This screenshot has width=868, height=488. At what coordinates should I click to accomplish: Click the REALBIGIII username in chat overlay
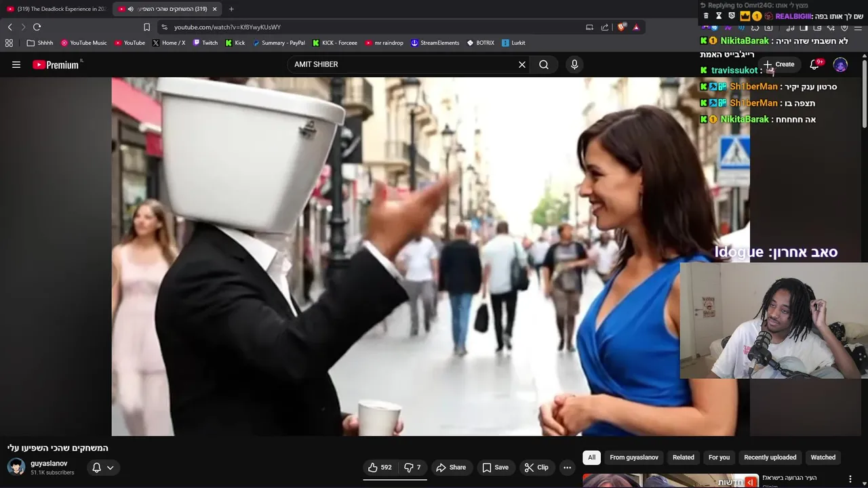coord(793,16)
